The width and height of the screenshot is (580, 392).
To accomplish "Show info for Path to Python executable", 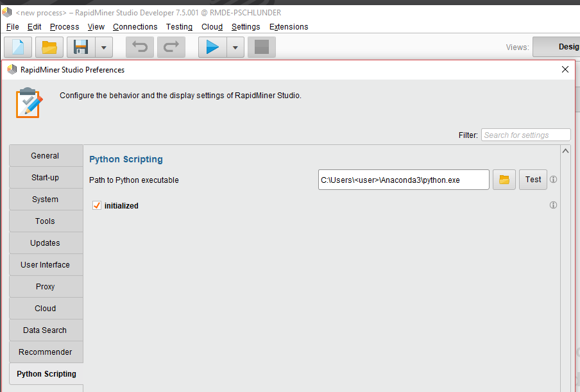I will [x=553, y=180].
